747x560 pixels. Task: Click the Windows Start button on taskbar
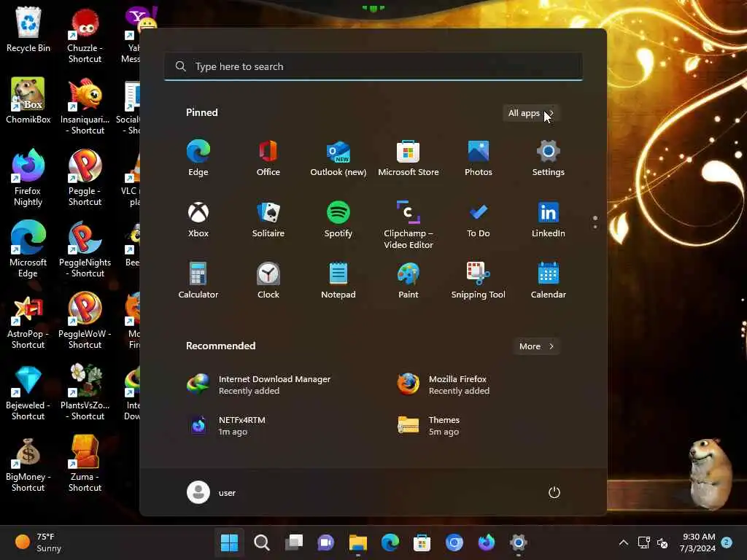(229, 542)
